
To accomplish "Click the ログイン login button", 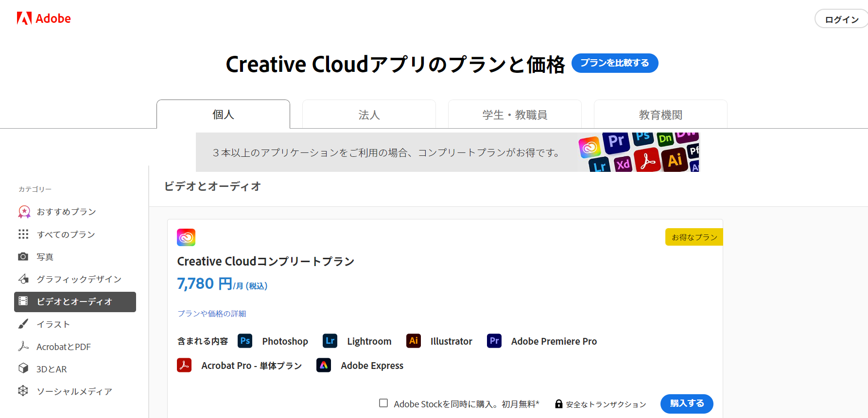I will tap(841, 19).
